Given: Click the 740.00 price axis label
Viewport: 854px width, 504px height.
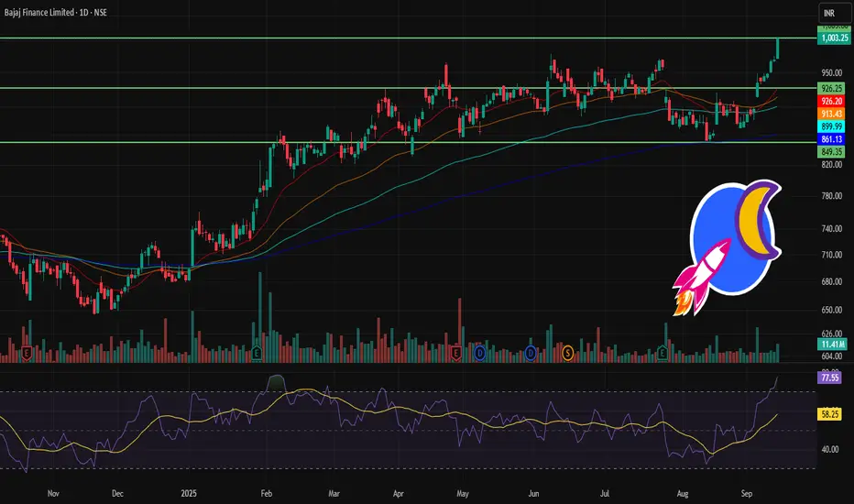Looking at the screenshot, I should (x=832, y=228).
